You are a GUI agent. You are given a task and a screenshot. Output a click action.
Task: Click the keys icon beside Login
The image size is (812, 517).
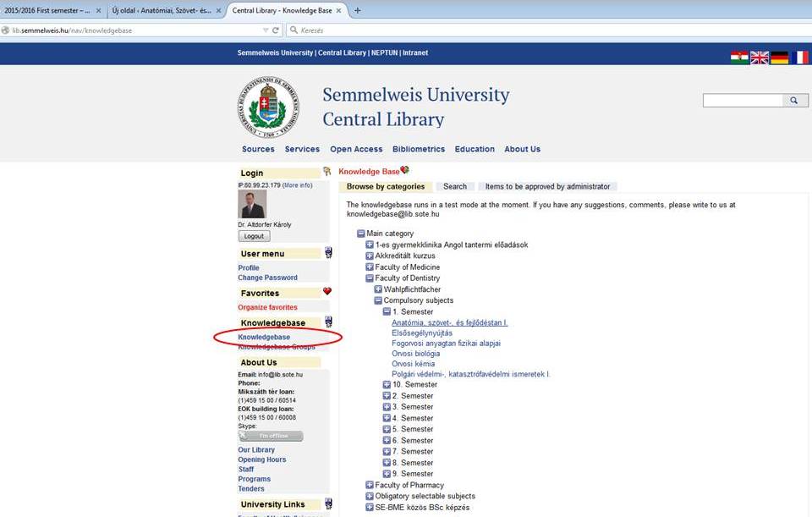[x=326, y=171]
